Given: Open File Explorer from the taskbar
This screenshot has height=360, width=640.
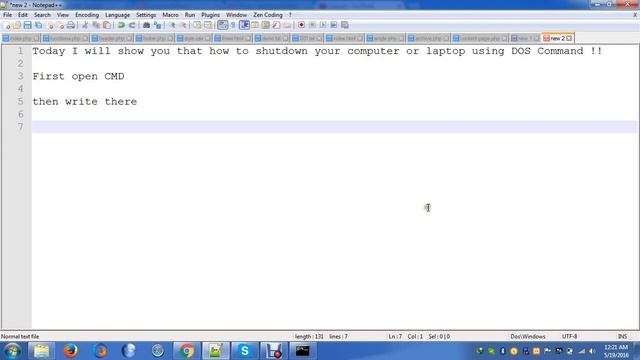Looking at the screenshot, I should pyautogui.click(x=41, y=351).
